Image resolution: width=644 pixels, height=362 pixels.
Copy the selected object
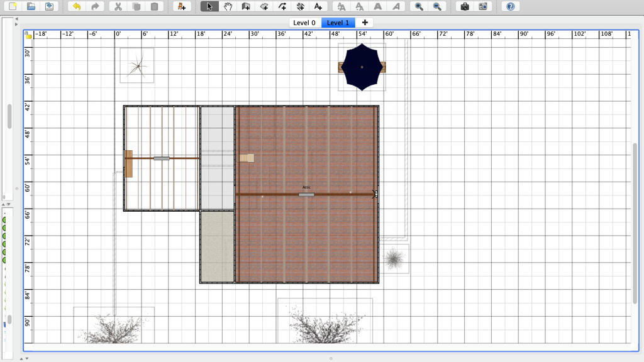pos(136,6)
